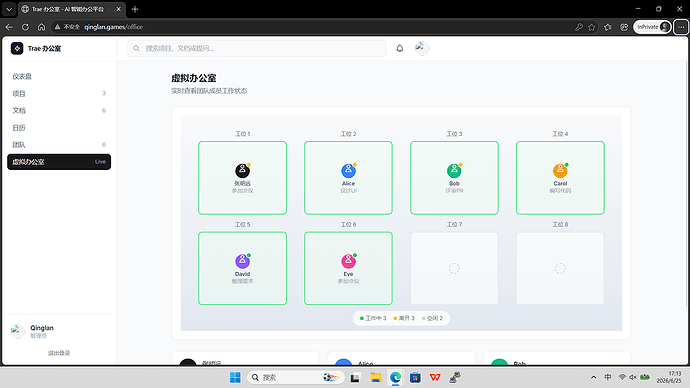Open 团队 in the sidebar
Screen dimensions: 690x388
[59, 145]
